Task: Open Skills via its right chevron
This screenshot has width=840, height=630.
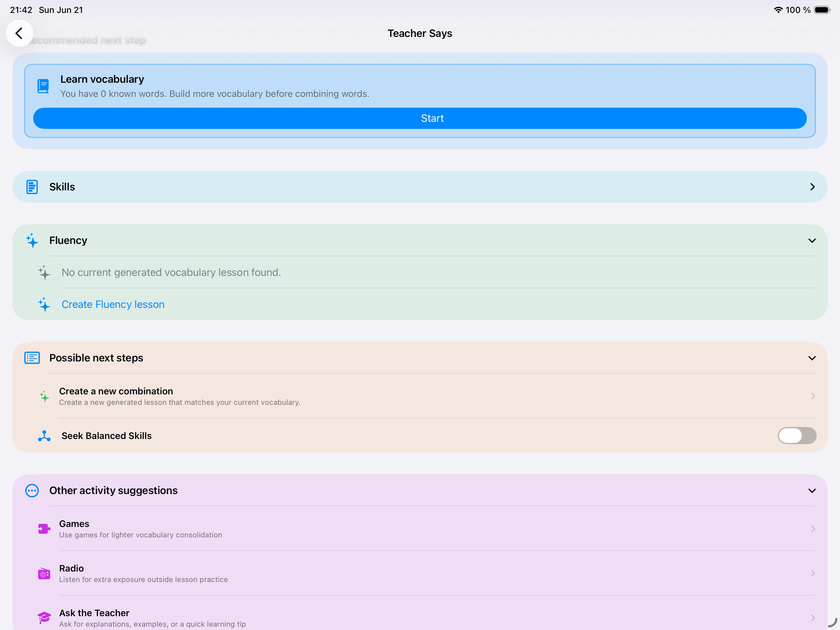Action: pos(812,187)
